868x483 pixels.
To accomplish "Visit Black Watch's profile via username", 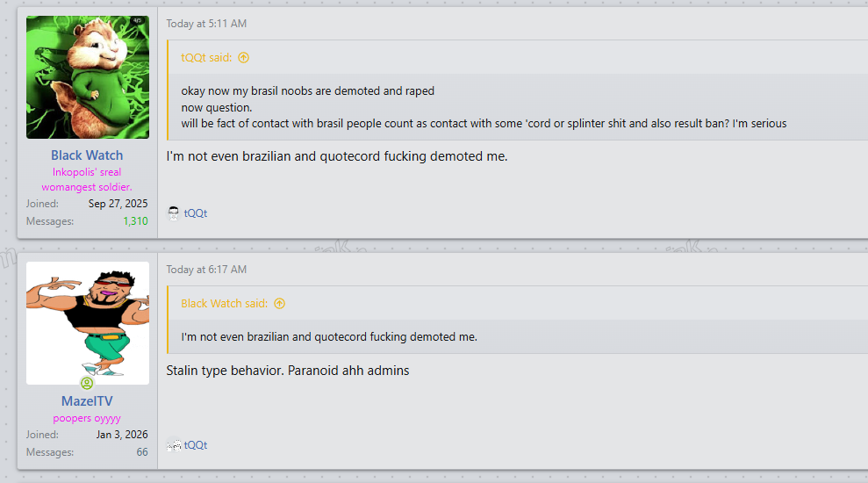I will click(x=87, y=155).
